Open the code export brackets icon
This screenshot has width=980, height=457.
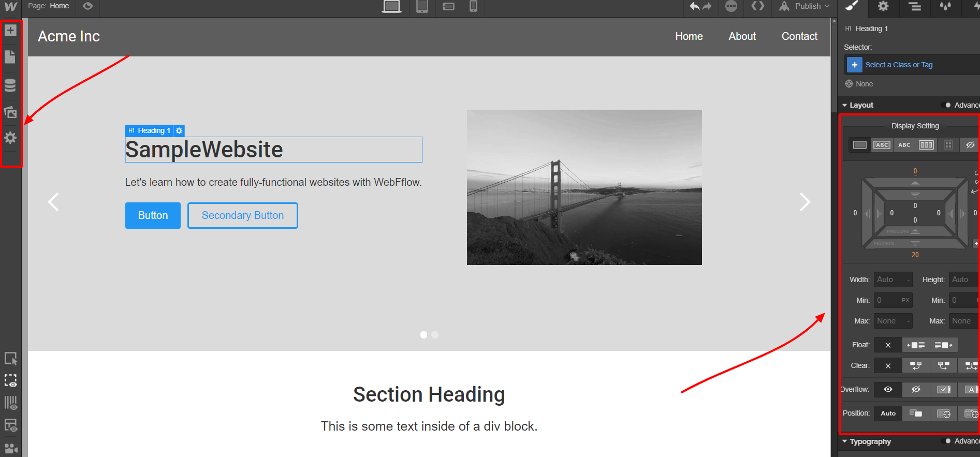pos(757,6)
